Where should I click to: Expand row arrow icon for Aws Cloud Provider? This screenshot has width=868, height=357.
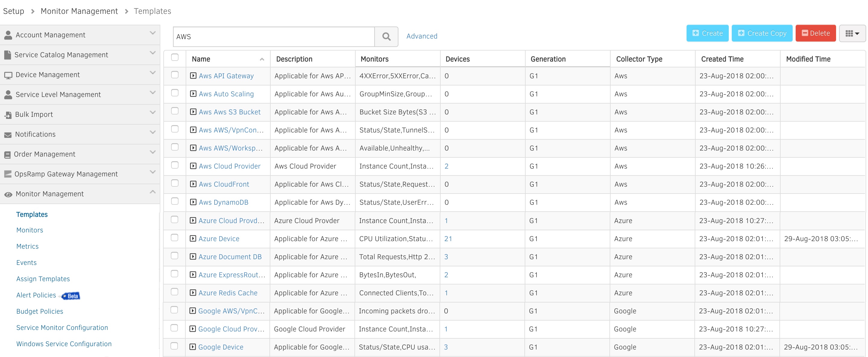tap(193, 166)
